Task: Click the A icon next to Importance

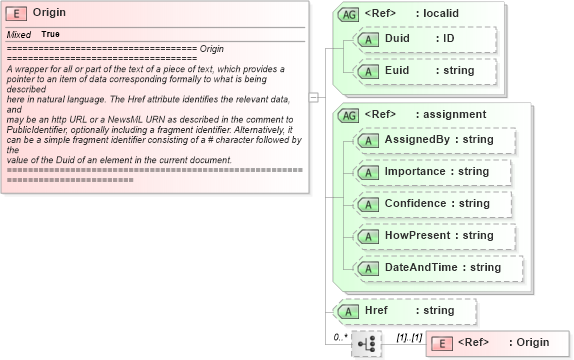Action: pyautogui.click(x=368, y=172)
